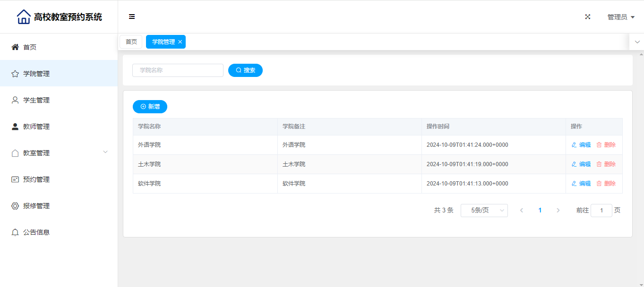
Task: Click the 搜索 button
Action: tap(245, 70)
